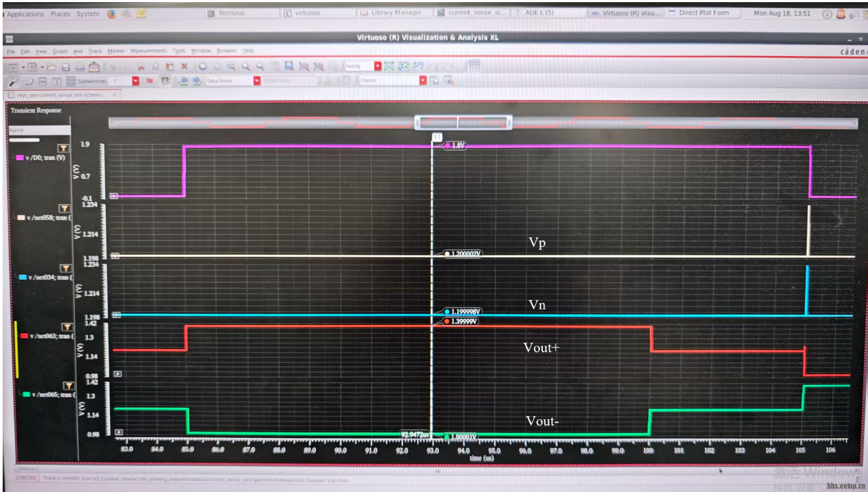The height and width of the screenshot is (492, 868).
Task: Click the blue zoom box icon
Action: [289, 66]
